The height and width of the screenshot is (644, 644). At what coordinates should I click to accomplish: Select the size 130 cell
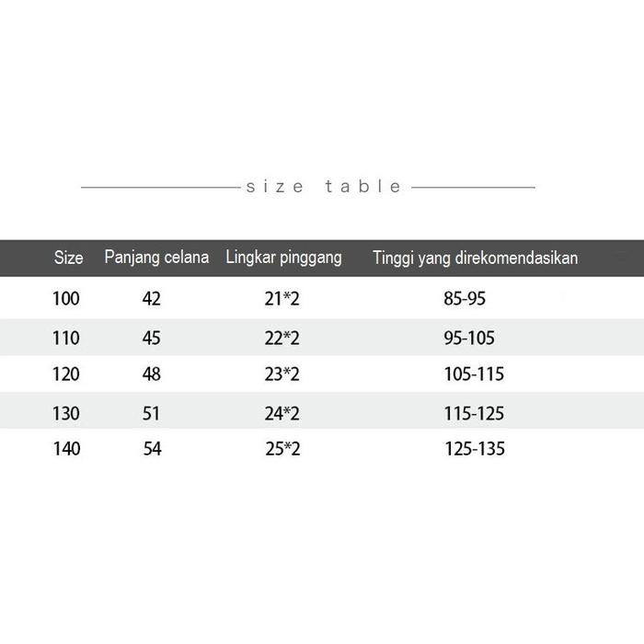[x=66, y=413]
